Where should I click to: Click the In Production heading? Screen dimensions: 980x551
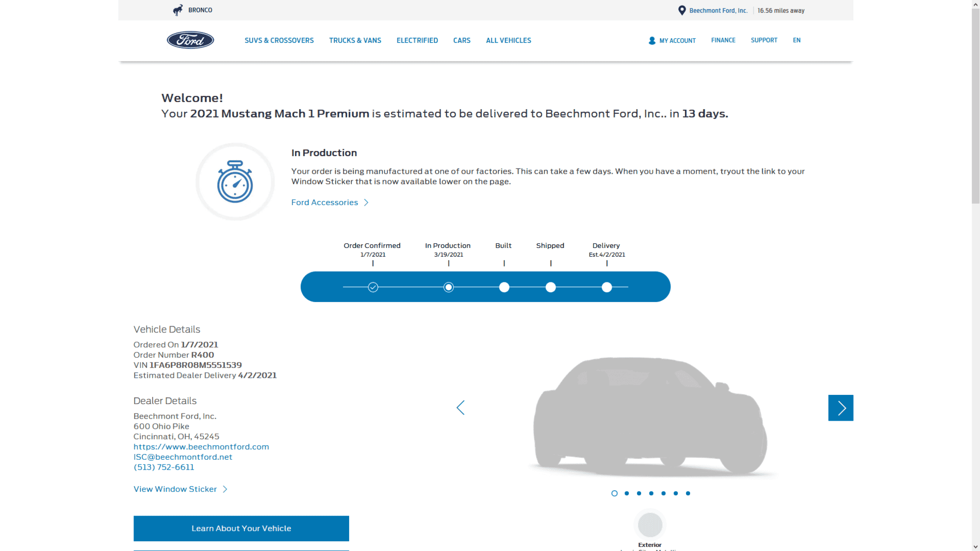[x=324, y=153]
